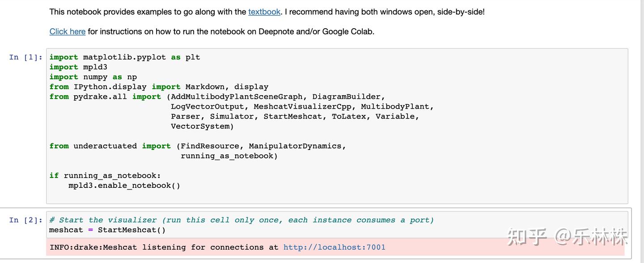Place cursor on 'if running_as_notebook:' line

(x=105, y=175)
